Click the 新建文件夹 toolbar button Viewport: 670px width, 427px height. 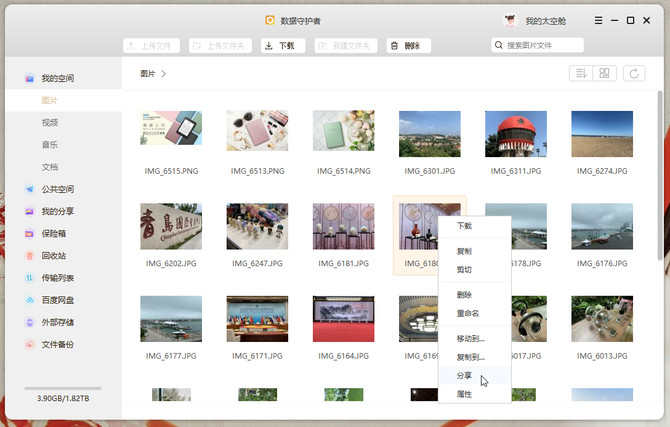[346, 46]
